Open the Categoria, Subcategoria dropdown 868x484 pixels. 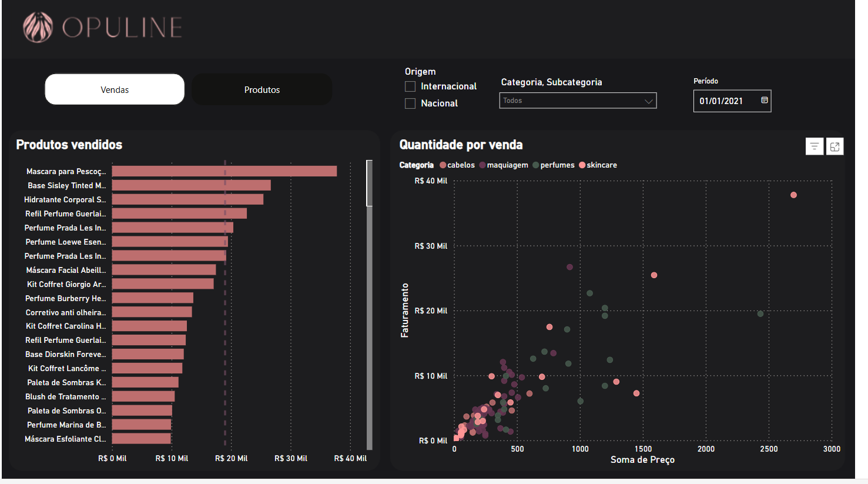point(578,101)
